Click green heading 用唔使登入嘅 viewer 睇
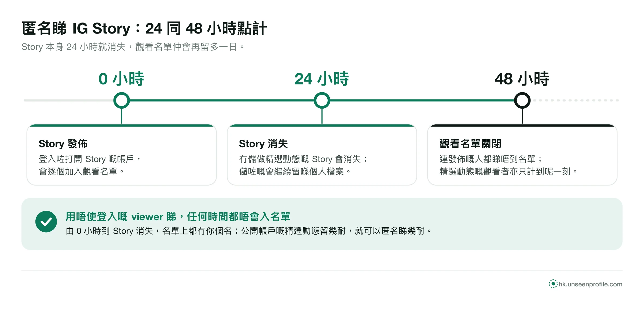Image resolution: width=644 pixels, height=310 pixels. [x=121, y=217]
